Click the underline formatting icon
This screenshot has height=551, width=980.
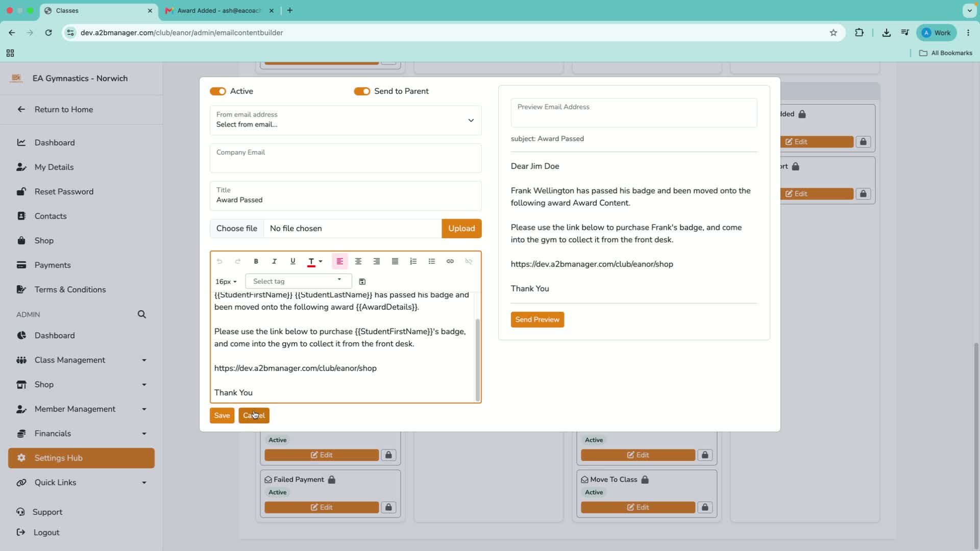293,261
